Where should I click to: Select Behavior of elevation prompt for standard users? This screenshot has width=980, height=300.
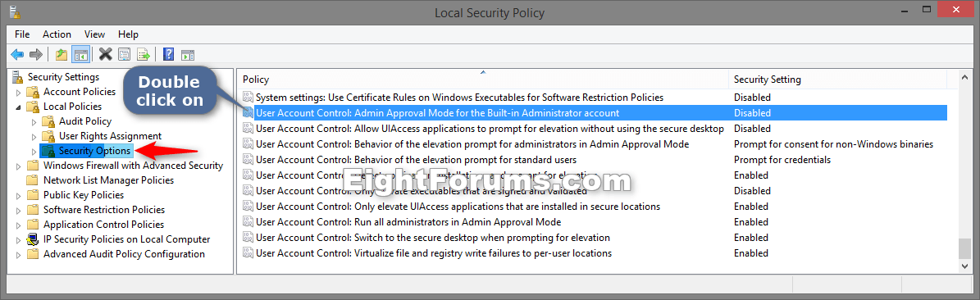(417, 160)
